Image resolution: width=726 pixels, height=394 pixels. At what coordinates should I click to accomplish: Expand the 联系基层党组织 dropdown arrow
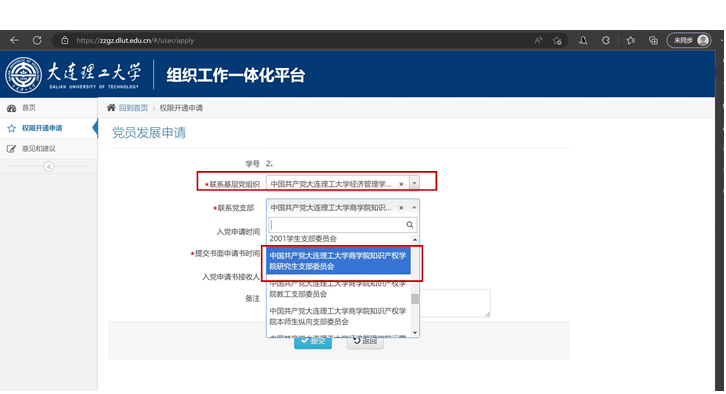tap(414, 183)
